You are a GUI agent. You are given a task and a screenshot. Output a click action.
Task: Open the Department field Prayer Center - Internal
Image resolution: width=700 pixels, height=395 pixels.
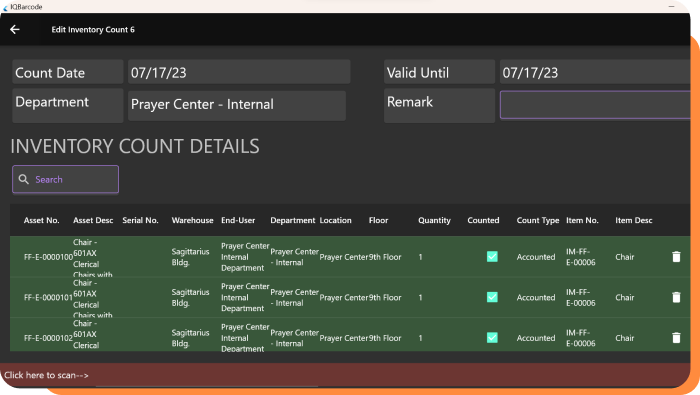[x=237, y=105]
